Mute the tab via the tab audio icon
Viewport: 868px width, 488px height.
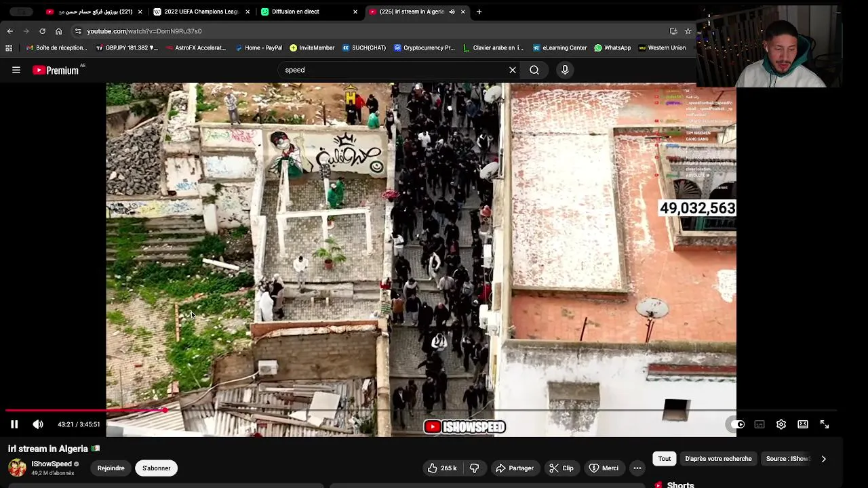click(452, 12)
